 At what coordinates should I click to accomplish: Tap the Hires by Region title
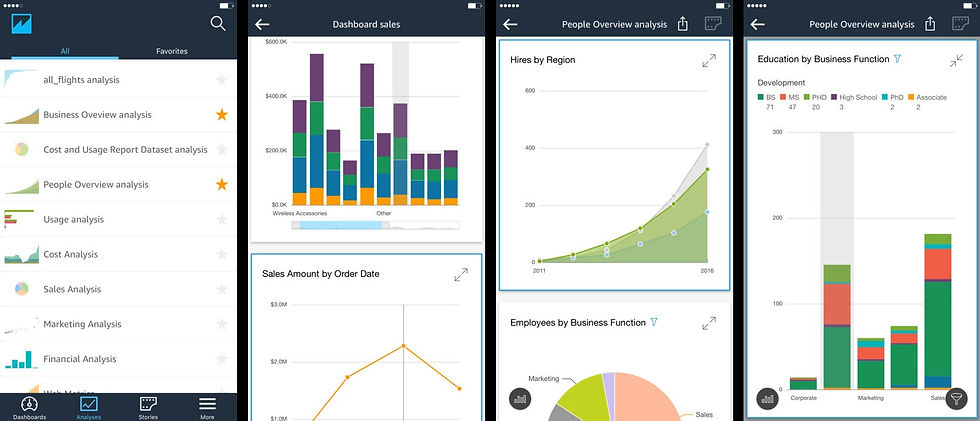coord(542,60)
